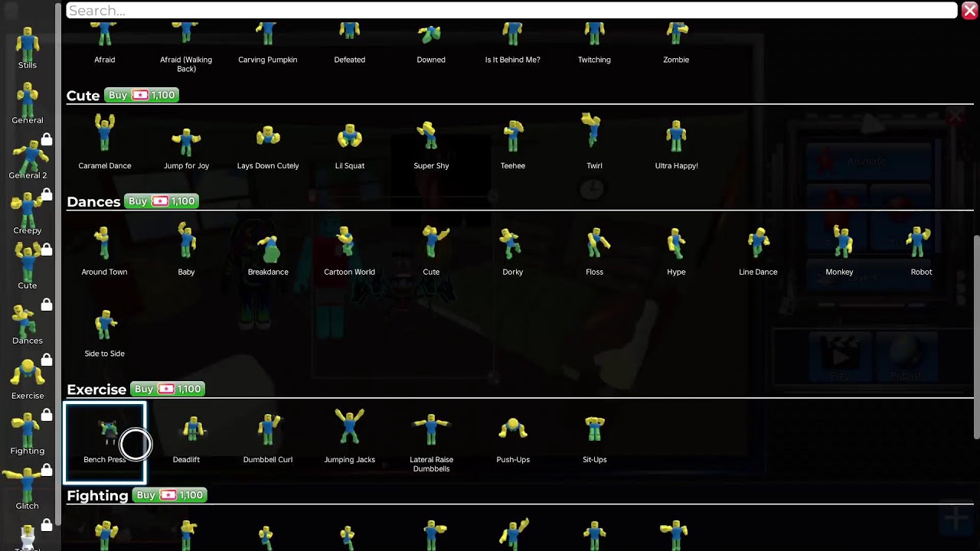Image resolution: width=980 pixels, height=551 pixels.
Task: Switch to the Fighting sidebar category
Action: point(28,433)
